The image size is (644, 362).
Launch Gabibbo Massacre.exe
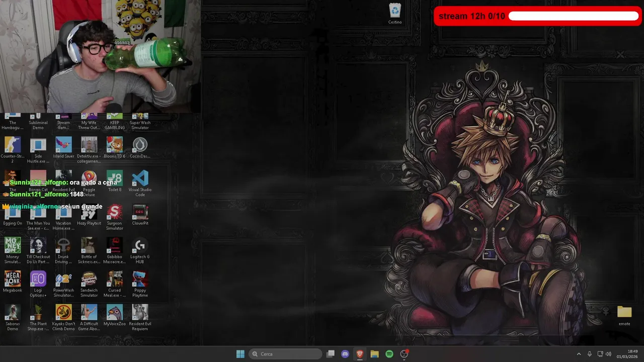[115, 250]
